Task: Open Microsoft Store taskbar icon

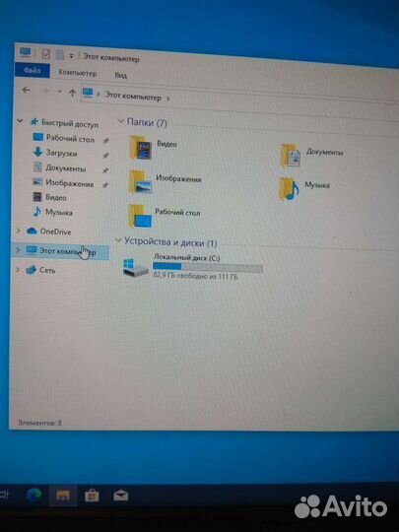Action: click(92, 496)
